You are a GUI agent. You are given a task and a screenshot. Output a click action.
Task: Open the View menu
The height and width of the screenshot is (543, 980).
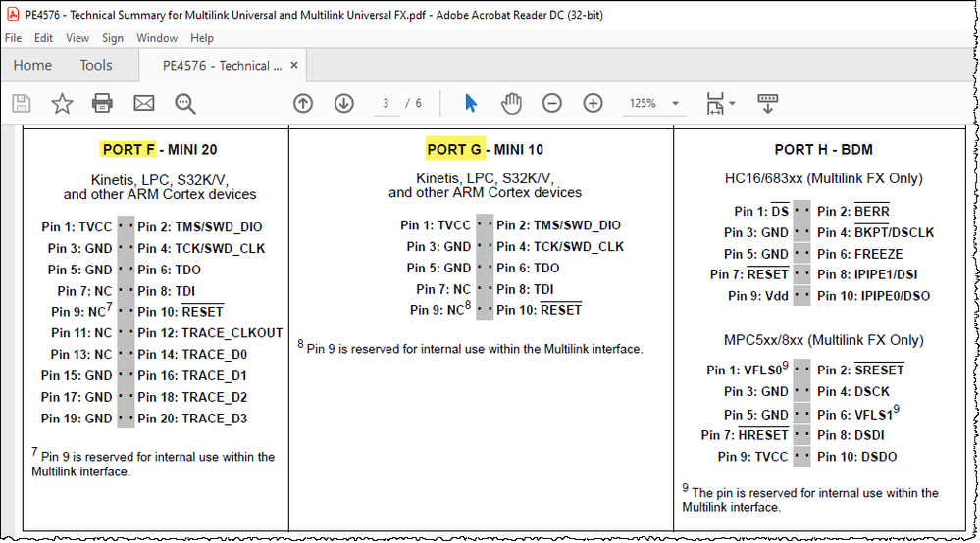pos(77,38)
